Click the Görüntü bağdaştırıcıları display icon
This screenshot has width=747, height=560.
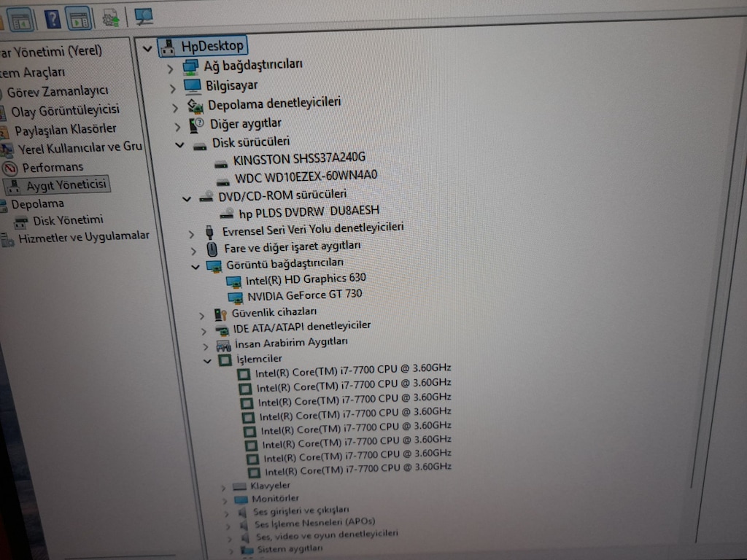point(214,266)
